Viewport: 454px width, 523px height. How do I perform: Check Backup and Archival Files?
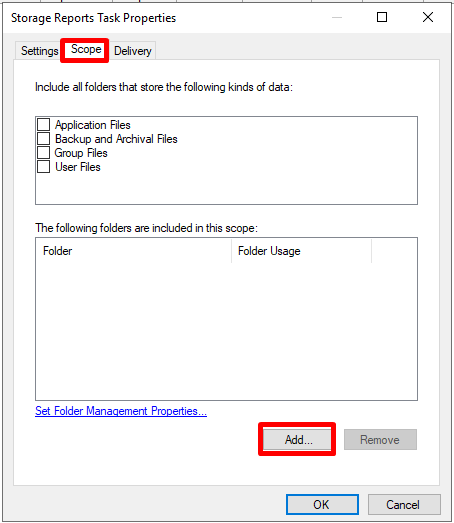tap(43, 138)
